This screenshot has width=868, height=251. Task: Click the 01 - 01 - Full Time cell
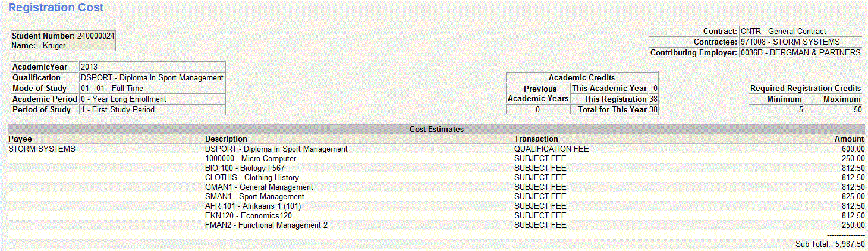tap(112, 89)
